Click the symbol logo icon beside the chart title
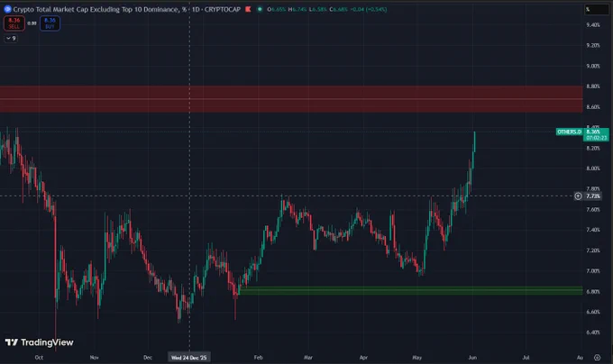The image size is (613, 364). click(x=7, y=9)
